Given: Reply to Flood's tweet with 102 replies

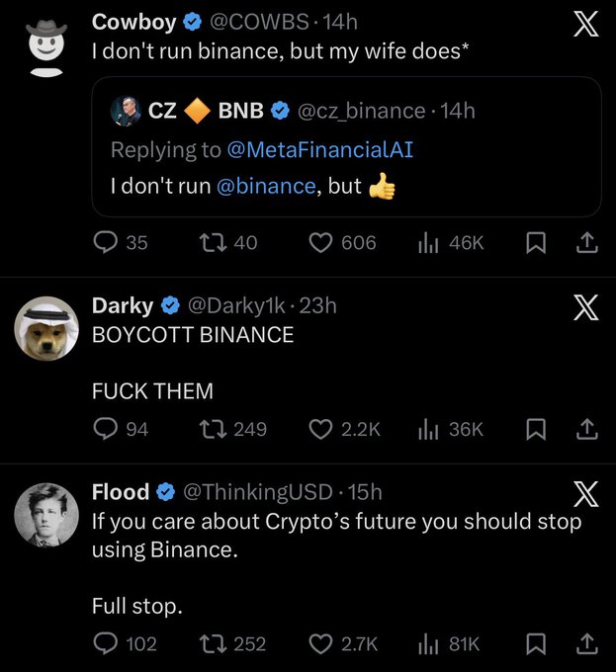Looking at the screenshot, I should click(106, 643).
